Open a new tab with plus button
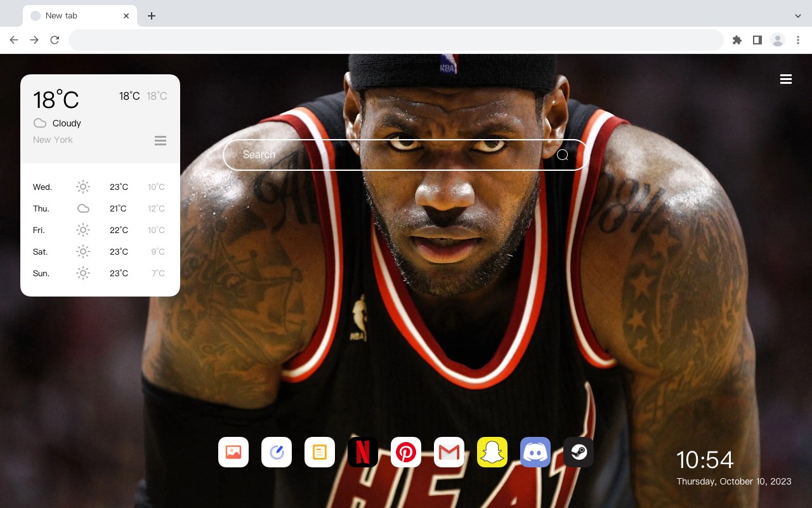Screen dimensions: 812x508 pos(151,16)
